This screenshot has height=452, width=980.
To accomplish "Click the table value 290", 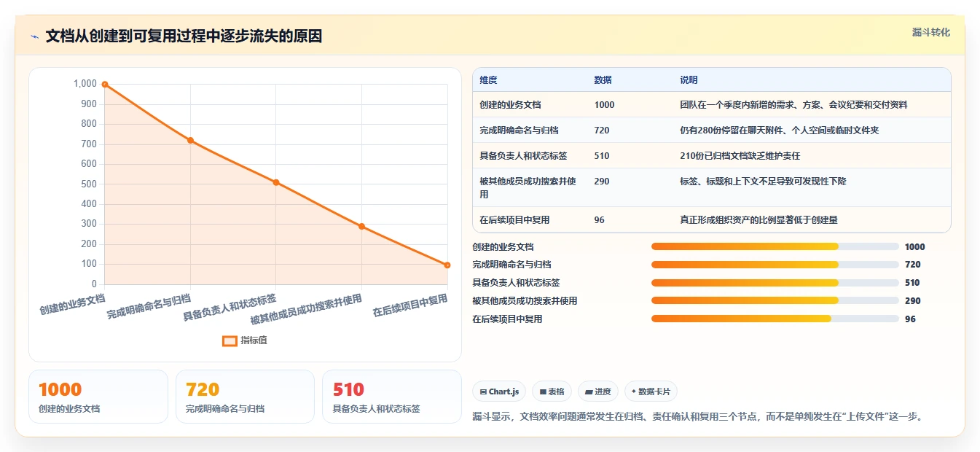I will coord(602,181).
